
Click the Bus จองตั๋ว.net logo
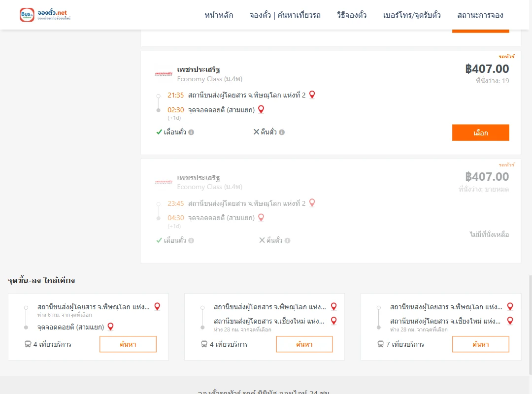coord(45,15)
